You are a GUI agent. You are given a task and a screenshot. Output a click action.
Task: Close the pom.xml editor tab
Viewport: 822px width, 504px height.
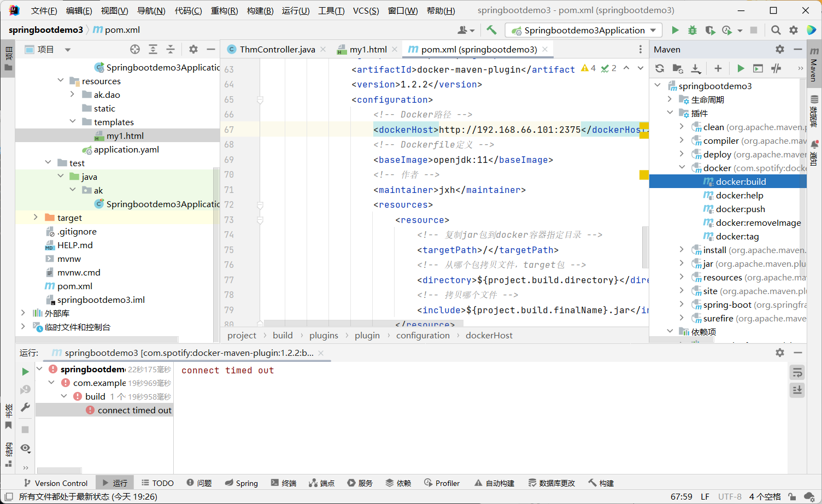(x=545, y=49)
